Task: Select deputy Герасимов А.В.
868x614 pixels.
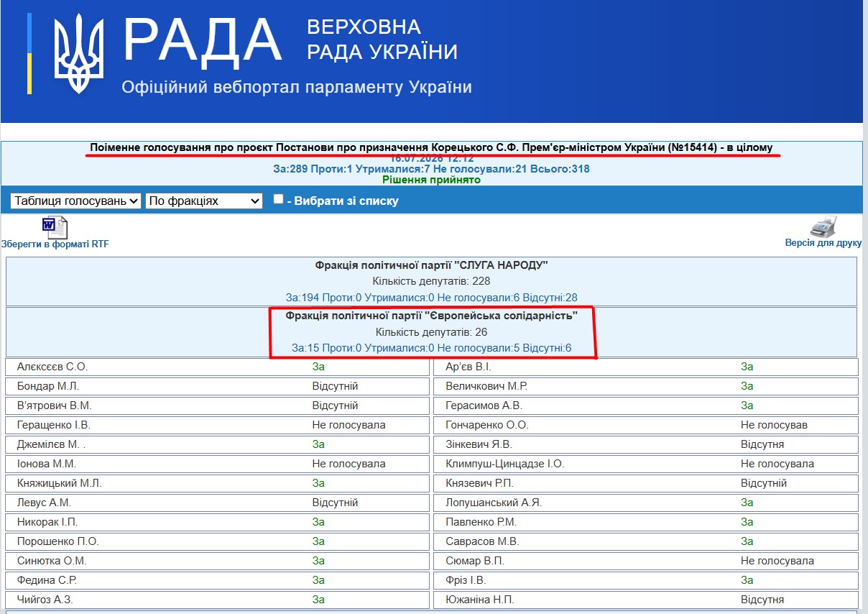Action: click(x=484, y=405)
